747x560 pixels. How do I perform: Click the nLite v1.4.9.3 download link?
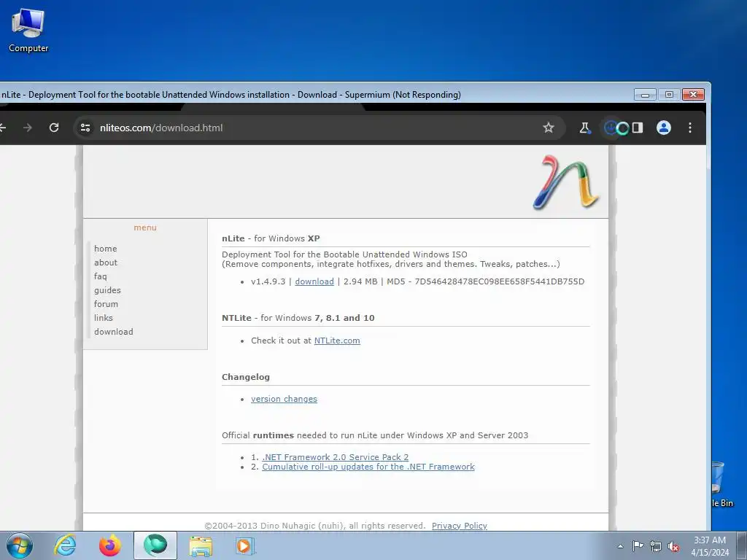[x=314, y=281]
